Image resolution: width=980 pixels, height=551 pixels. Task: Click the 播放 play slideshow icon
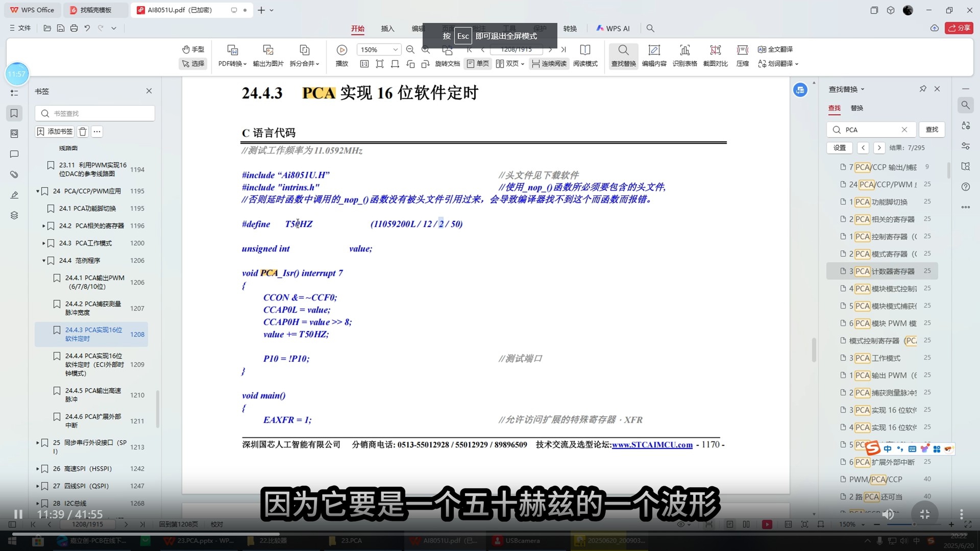pos(341,50)
